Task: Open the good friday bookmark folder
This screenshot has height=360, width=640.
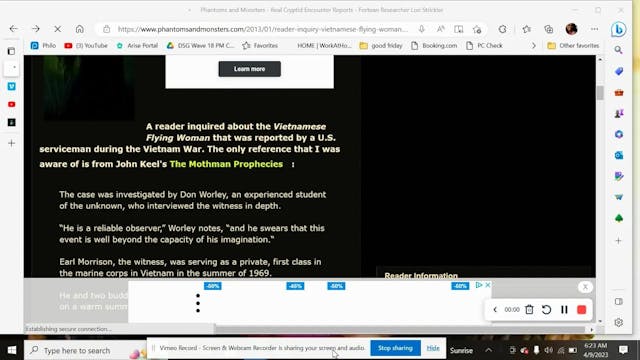Action: tap(381, 46)
